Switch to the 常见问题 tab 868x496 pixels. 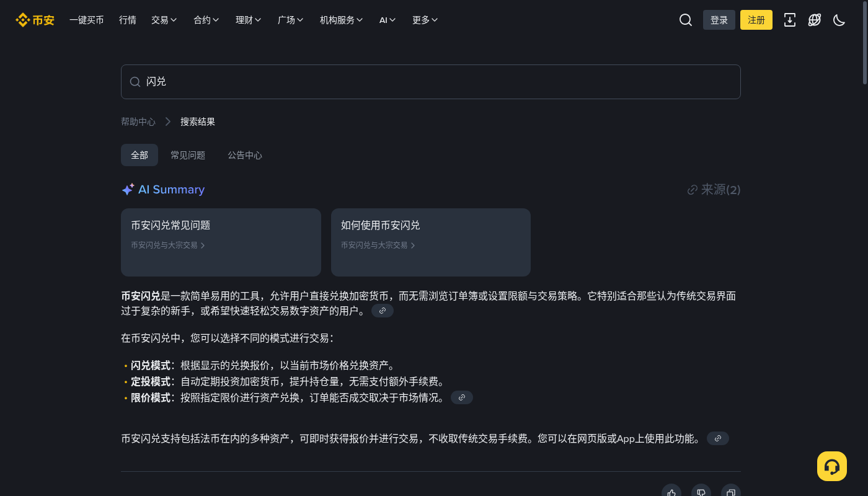click(x=188, y=155)
